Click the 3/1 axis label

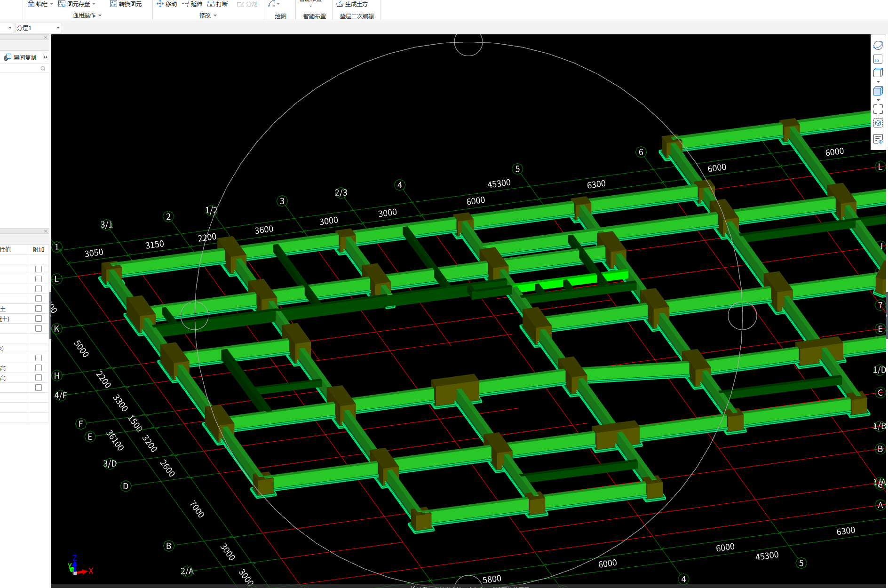107,224
